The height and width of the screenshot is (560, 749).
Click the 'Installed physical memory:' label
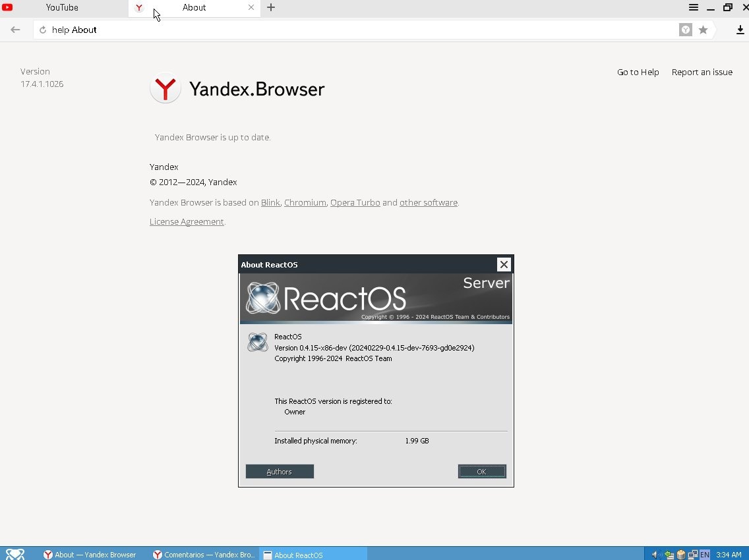316,441
